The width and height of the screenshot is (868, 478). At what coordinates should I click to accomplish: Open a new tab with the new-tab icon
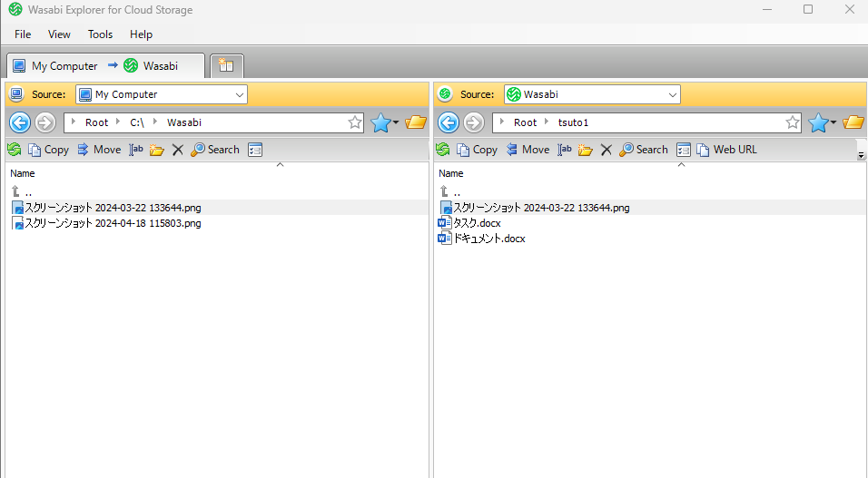(x=226, y=66)
